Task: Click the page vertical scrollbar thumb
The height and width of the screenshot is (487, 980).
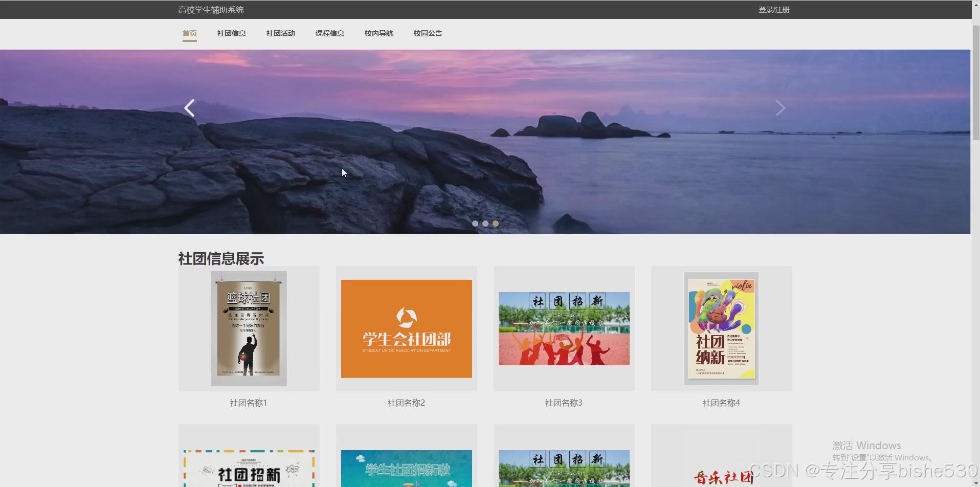Action: pyautogui.click(x=975, y=82)
